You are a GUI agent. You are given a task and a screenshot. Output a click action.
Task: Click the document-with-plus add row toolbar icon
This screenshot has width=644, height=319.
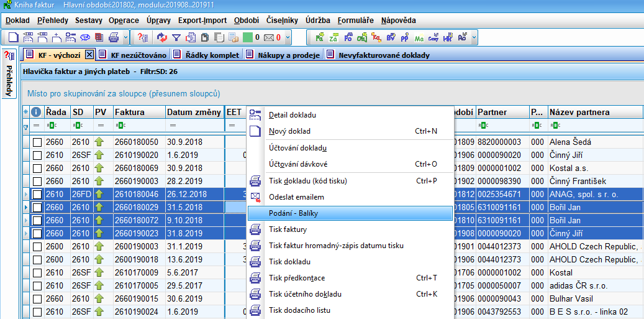point(57,37)
